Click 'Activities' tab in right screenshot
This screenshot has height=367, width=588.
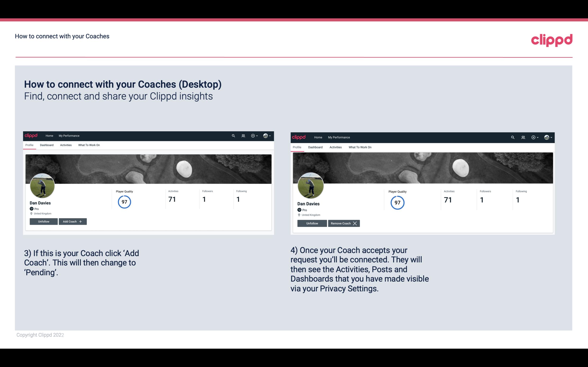click(335, 147)
